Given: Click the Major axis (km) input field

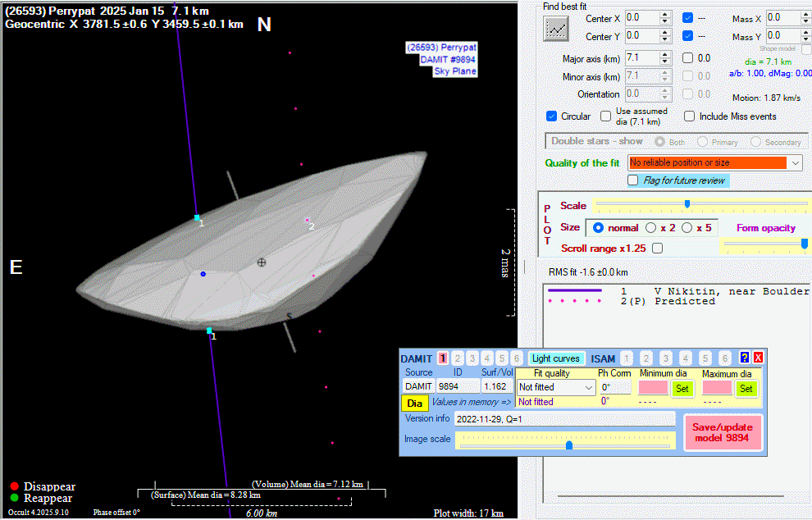Looking at the screenshot, I should [x=641, y=58].
